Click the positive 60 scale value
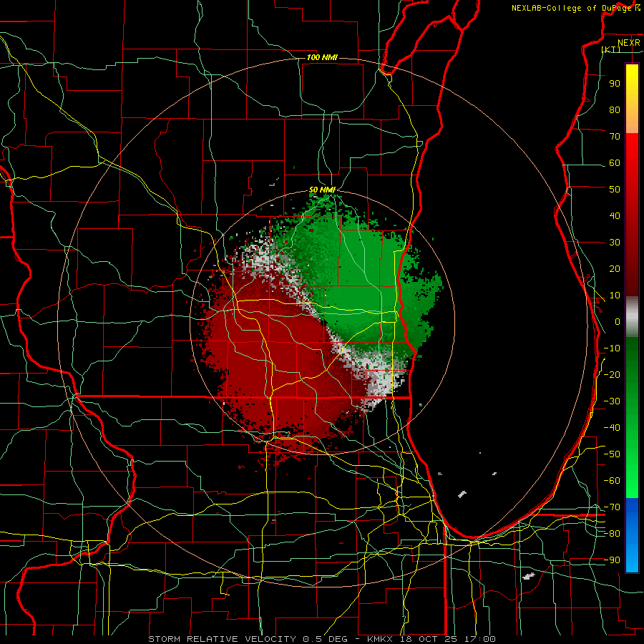The height and width of the screenshot is (644, 644). (615, 162)
